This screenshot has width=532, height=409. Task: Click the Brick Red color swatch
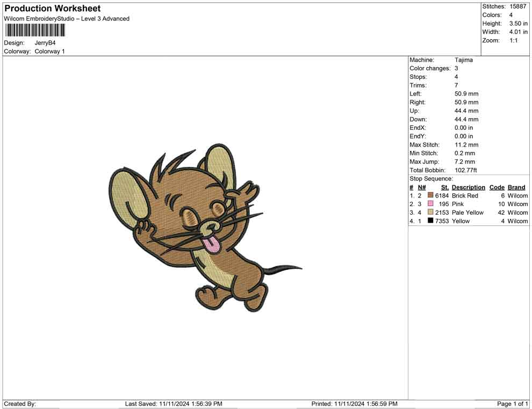point(430,195)
